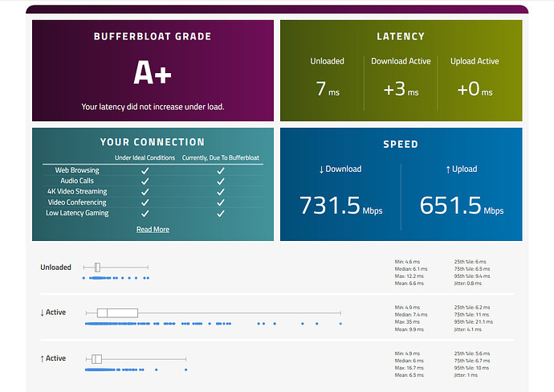
Task: Click the Your Connection panel heading
Action: 153,142
